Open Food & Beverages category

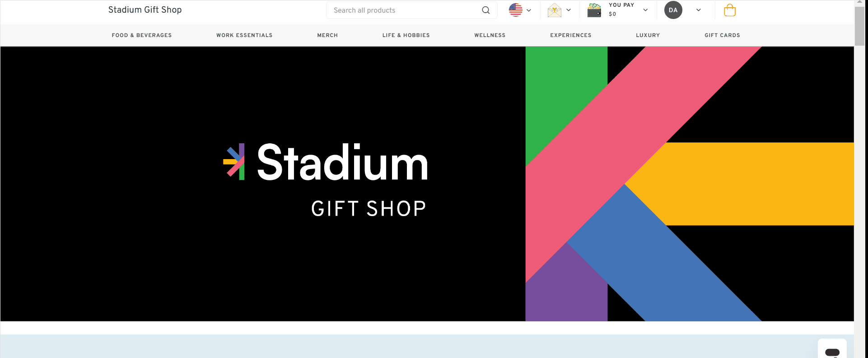[x=142, y=35]
